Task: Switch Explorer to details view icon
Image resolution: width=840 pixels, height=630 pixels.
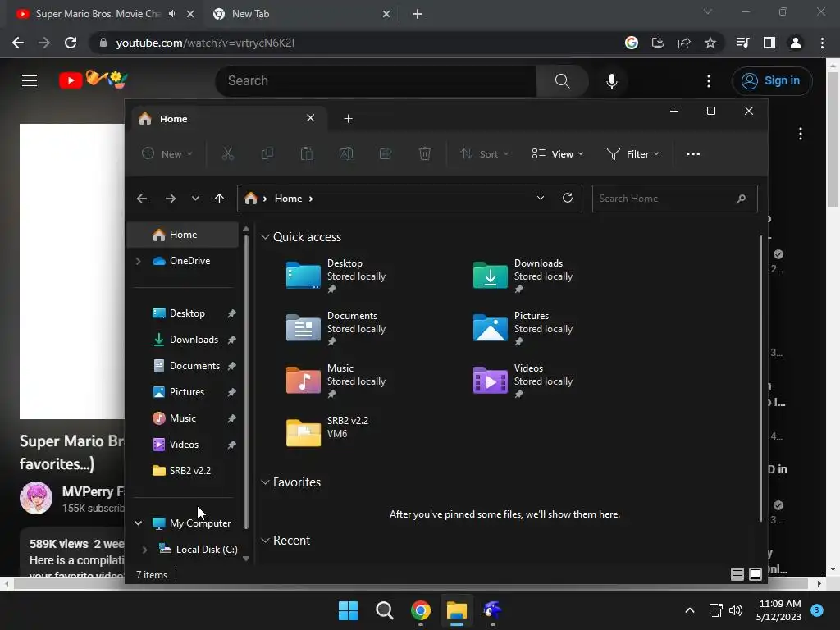Action: [x=737, y=574]
